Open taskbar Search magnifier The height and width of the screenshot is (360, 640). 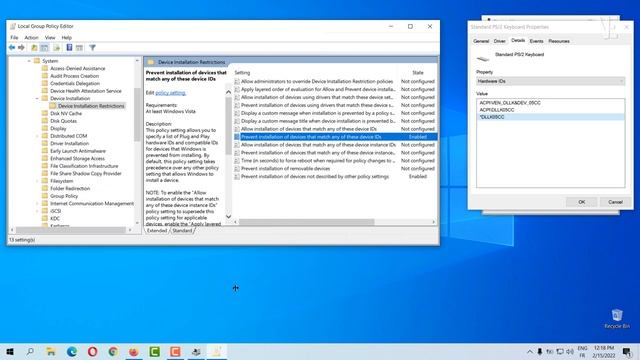pyautogui.click(x=30, y=351)
